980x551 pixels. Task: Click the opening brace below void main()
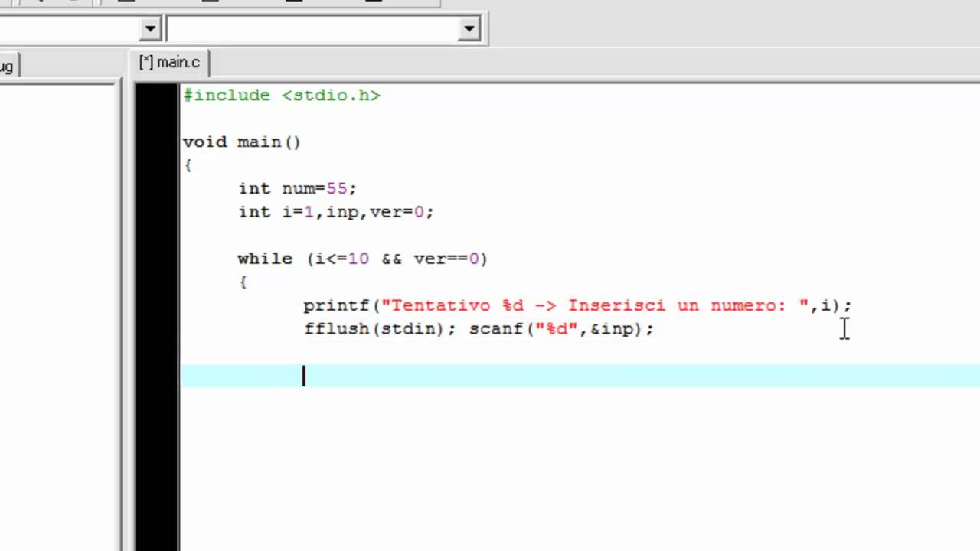[188, 165]
